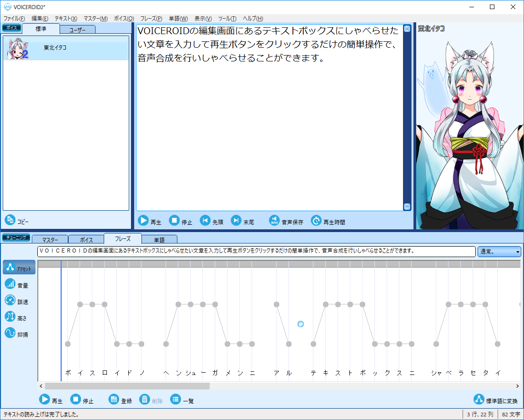This screenshot has width=524, height=420.
Task: Switch to the 標準 voice tab
Action: point(41,29)
